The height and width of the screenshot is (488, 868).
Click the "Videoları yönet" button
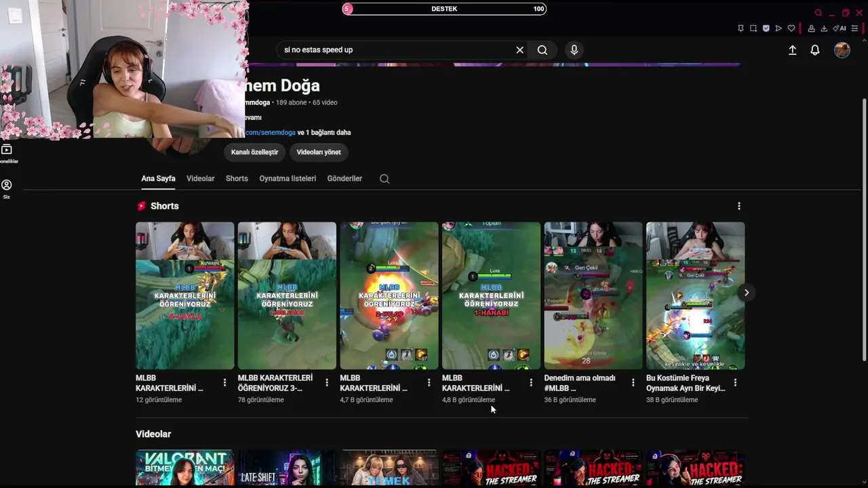(x=319, y=152)
